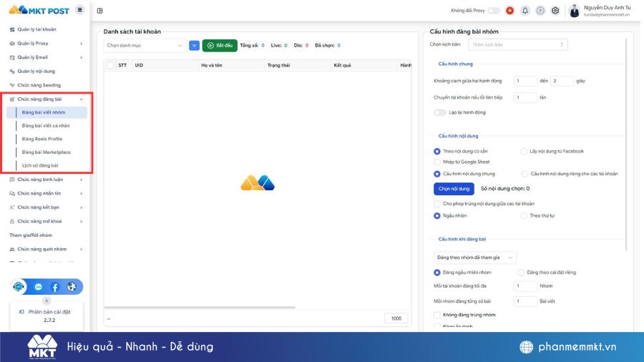This screenshot has width=644, height=362.
Task: Click the Kết quả column header
Action: [x=342, y=65]
